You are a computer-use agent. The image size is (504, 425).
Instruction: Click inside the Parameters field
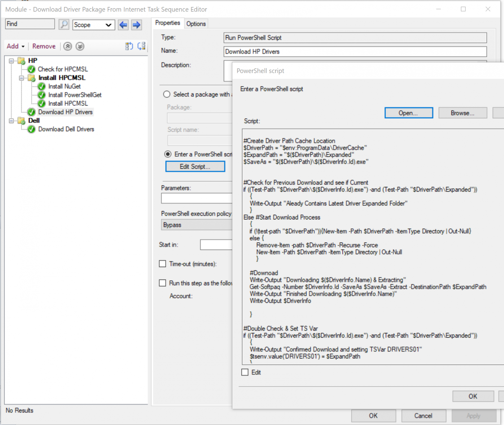coord(197,198)
